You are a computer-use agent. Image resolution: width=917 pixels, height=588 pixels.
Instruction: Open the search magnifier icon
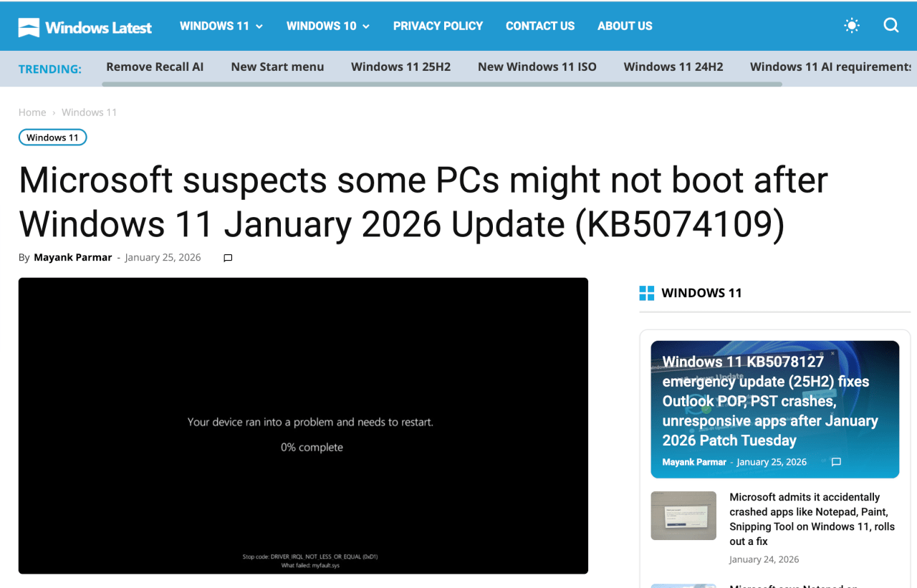click(890, 26)
